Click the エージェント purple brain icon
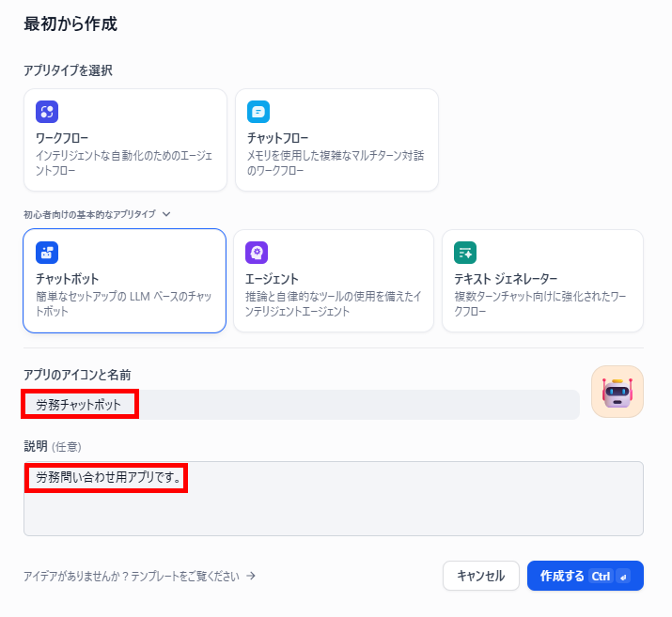 click(x=257, y=253)
